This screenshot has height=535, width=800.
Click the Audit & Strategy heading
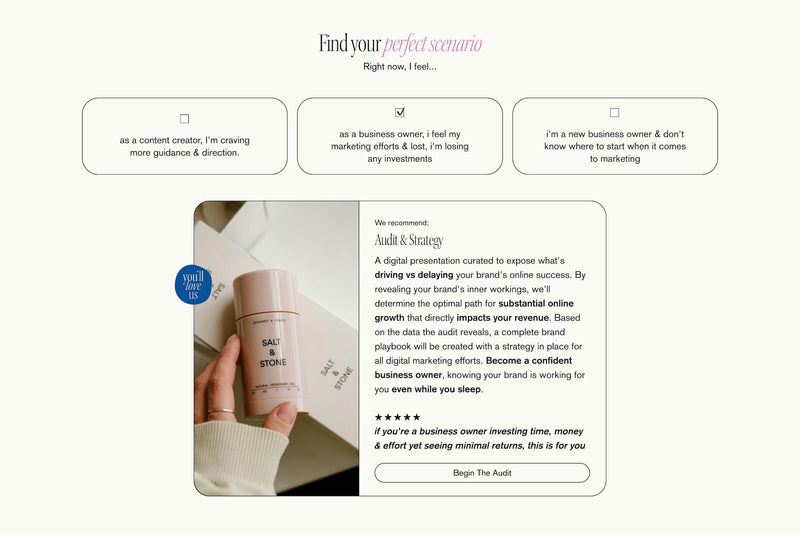[409, 240]
